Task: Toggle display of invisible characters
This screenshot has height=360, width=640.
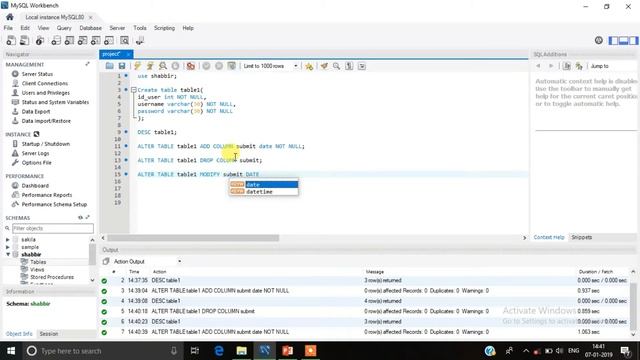Action: [349, 66]
